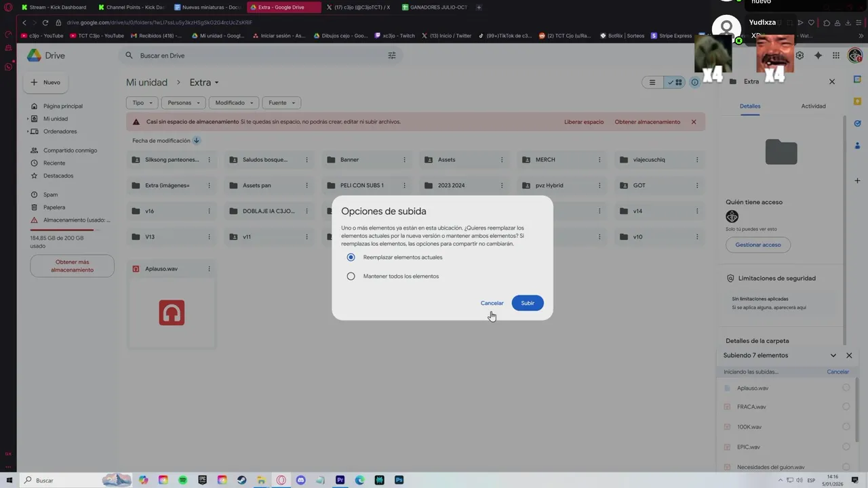The height and width of the screenshot is (488, 868).
Task: Collapse the upload progress panel
Action: [x=833, y=355]
